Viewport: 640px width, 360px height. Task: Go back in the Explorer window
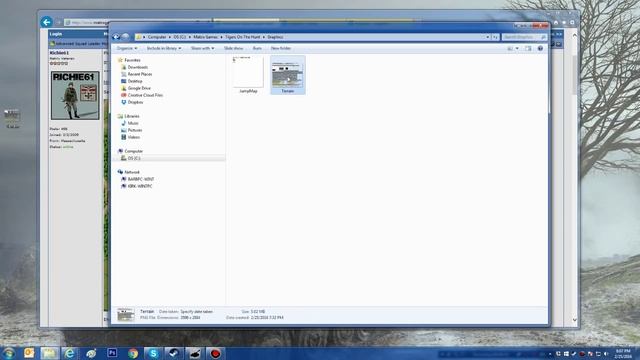click(x=116, y=37)
